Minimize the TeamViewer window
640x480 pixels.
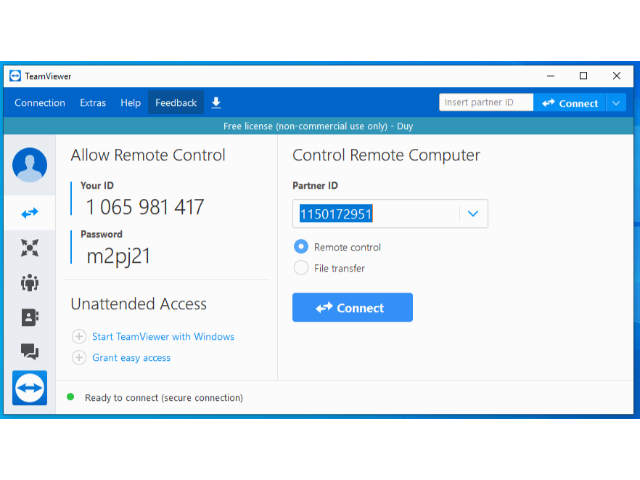(551, 76)
